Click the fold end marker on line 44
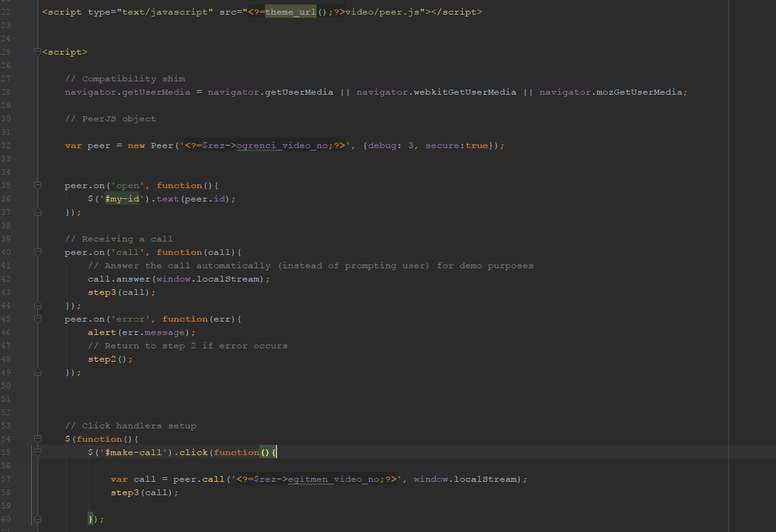776x532 pixels. 37,305
